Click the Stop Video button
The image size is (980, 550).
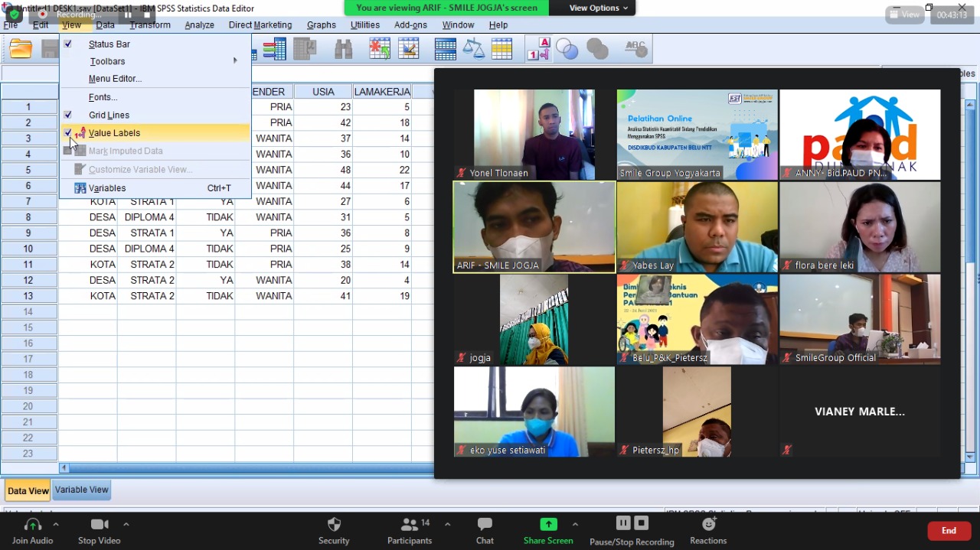tap(100, 531)
